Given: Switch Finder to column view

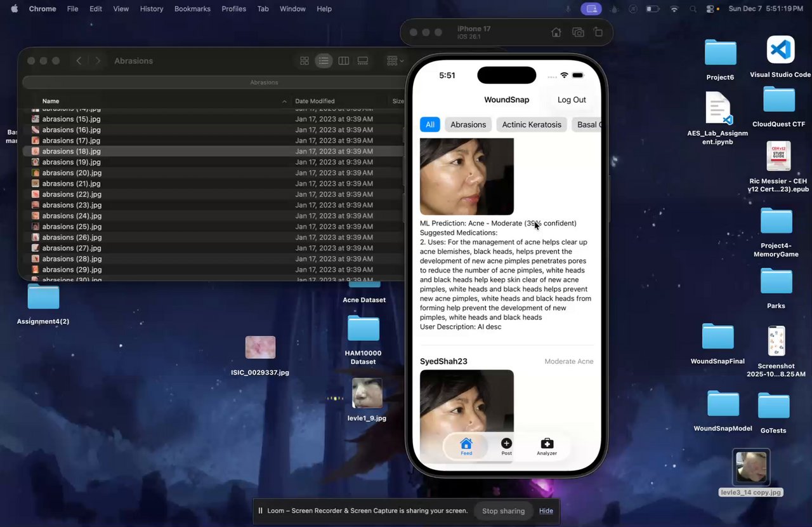Looking at the screenshot, I should [x=343, y=61].
